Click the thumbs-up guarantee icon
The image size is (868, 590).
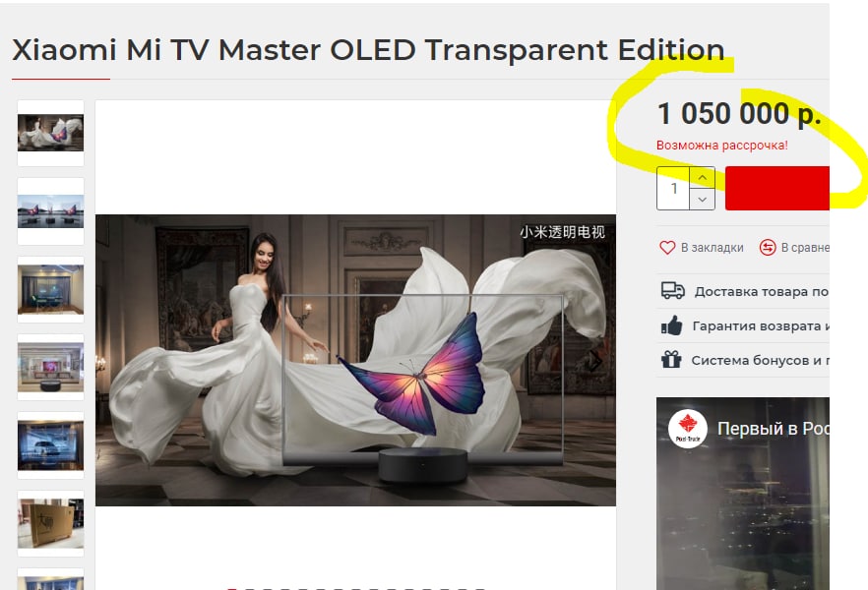tap(671, 325)
